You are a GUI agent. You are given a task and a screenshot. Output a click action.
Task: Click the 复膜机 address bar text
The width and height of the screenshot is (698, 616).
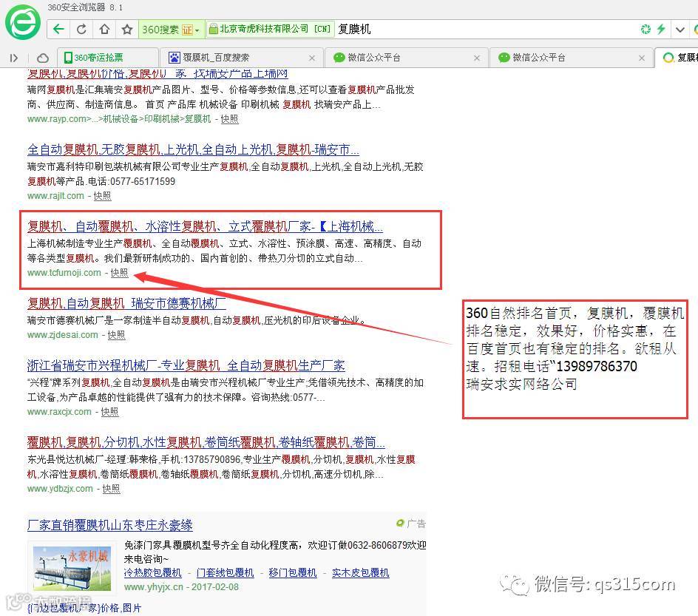point(354,29)
